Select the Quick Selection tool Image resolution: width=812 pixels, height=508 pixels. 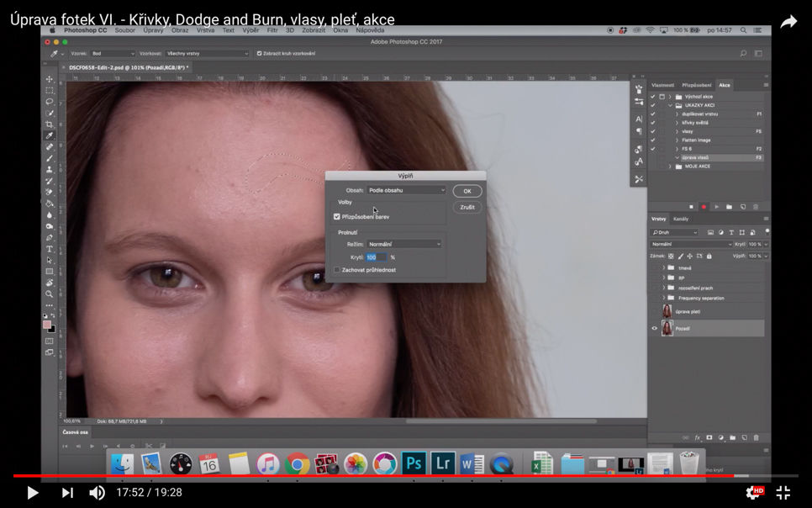tap(50, 113)
